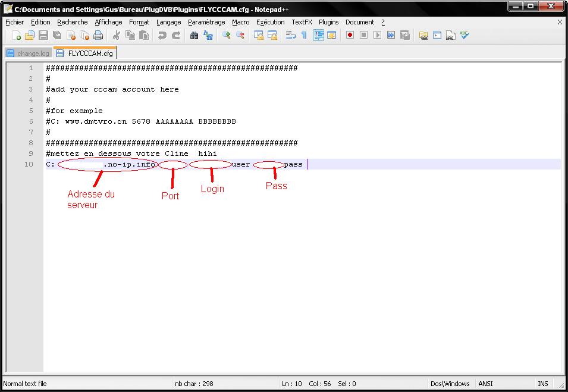The width and height of the screenshot is (568, 392).
Task: Undo the last edit via toolbar
Action: tap(162, 35)
